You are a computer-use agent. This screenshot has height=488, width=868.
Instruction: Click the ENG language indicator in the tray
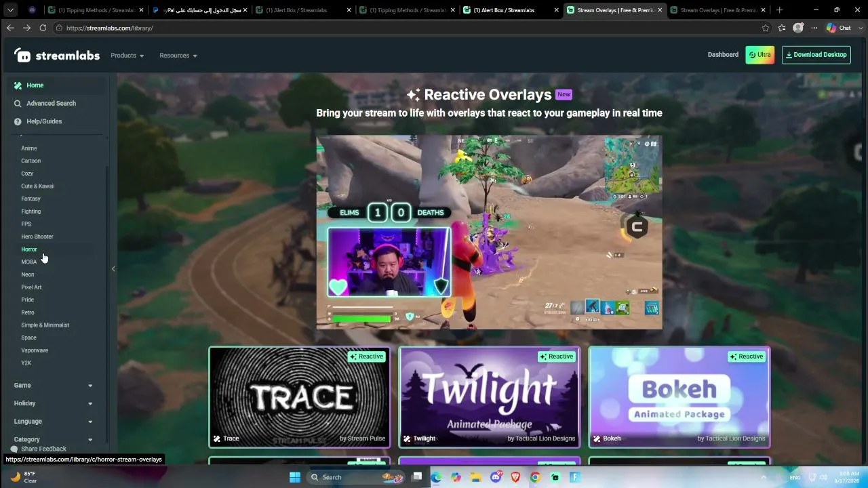[x=795, y=478]
